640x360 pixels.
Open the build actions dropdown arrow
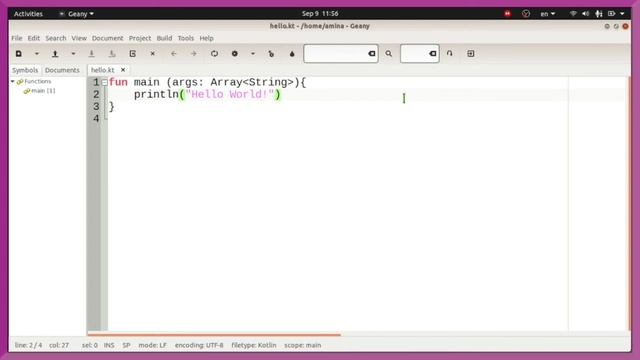(x=253, y=53)
